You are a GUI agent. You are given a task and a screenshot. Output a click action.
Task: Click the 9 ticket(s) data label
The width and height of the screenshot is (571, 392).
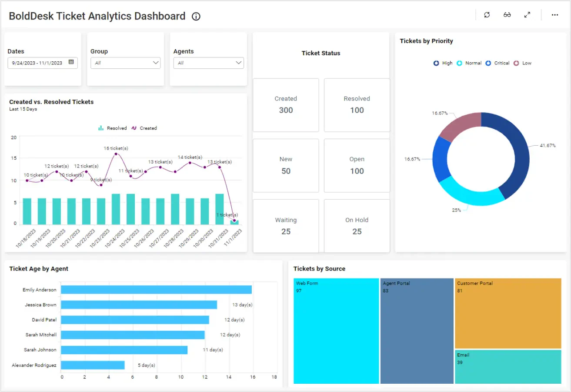101,180
